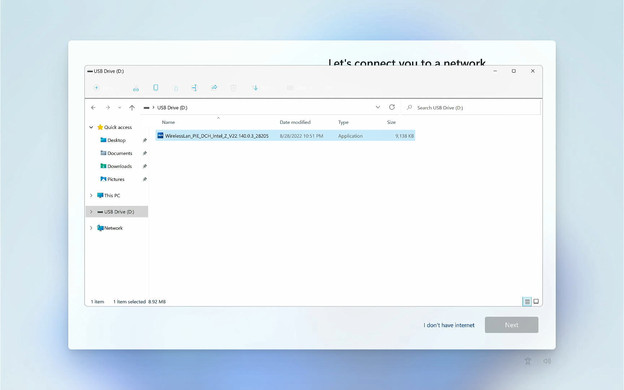This screenshot has width=624, height=390.
Task: Select the WirelessLan_PIE_DCH_Intel file
Action: (x=285, y=136)
